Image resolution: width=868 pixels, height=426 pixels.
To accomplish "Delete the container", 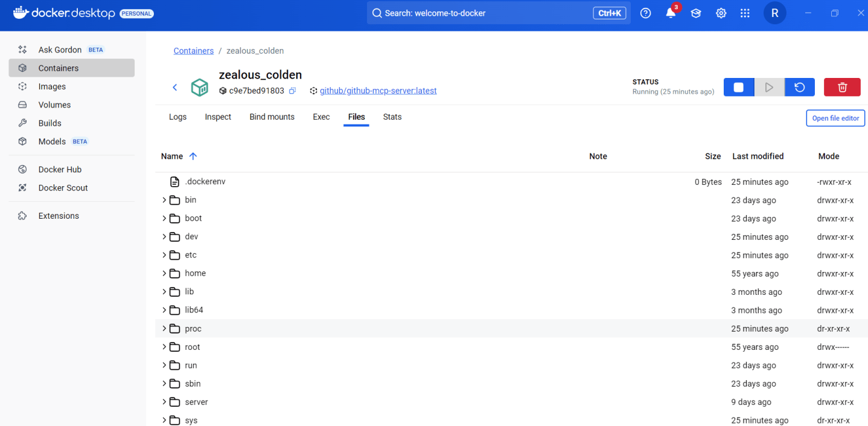I will 841,86.
